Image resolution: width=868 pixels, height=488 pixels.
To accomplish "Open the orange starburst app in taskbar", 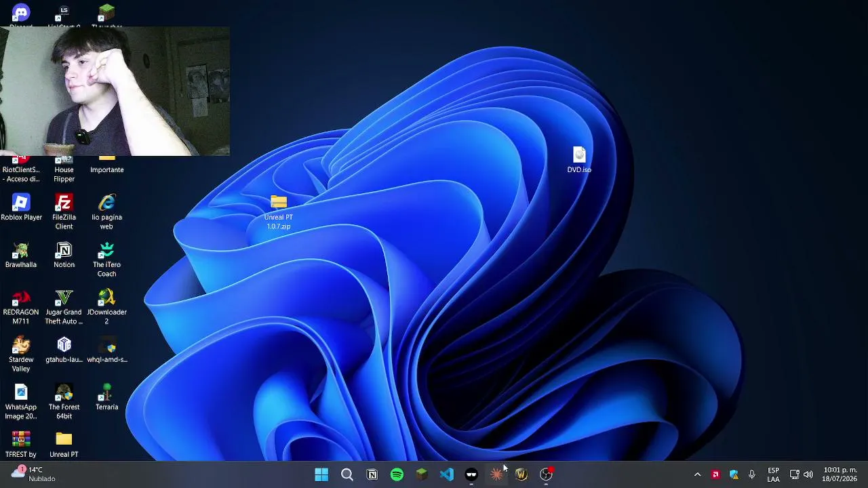I will [x=496, y=474].
